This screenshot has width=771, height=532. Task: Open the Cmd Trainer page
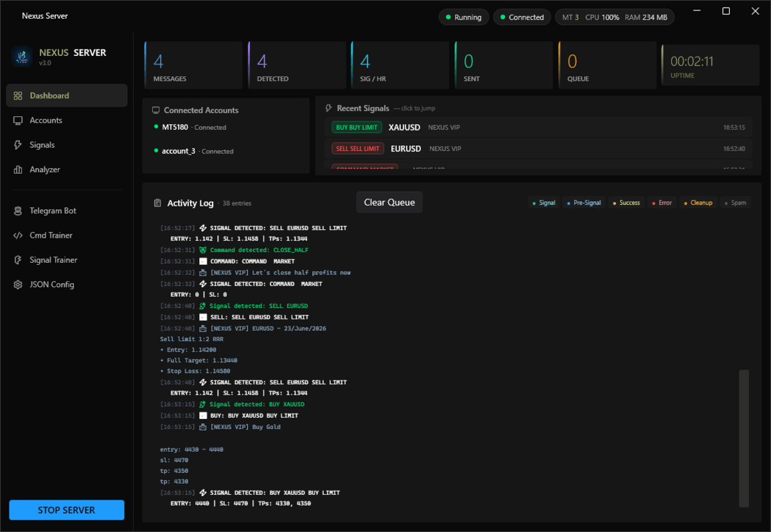(67, 235)
